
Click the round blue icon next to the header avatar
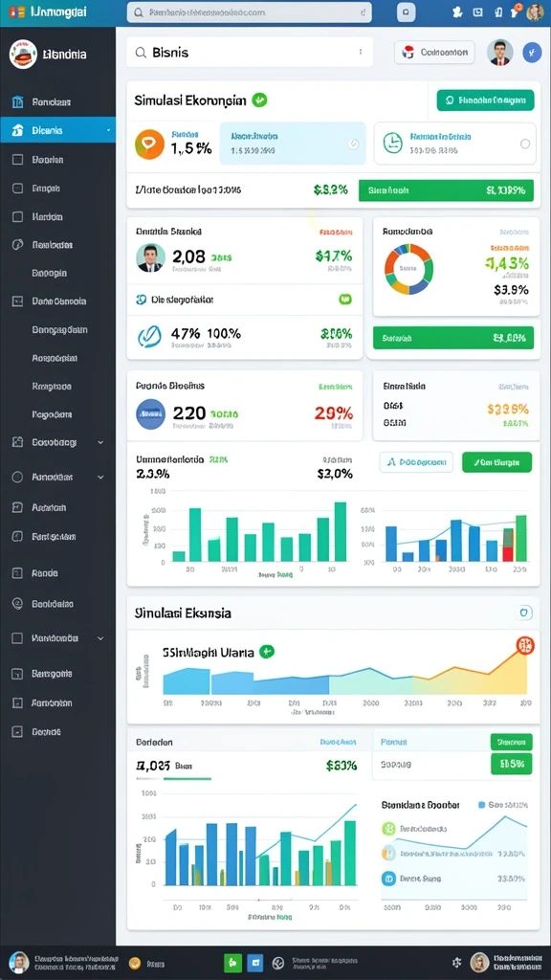(x=532, y=53)
